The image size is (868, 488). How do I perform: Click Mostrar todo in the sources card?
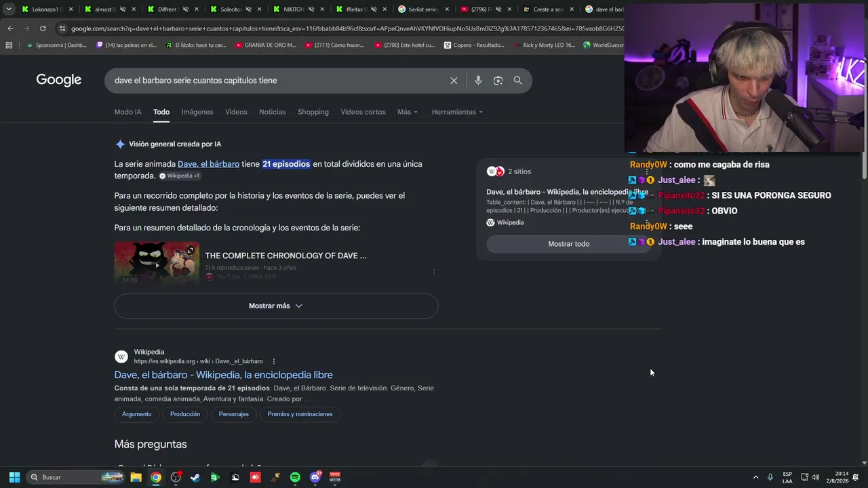pos(569,244)
